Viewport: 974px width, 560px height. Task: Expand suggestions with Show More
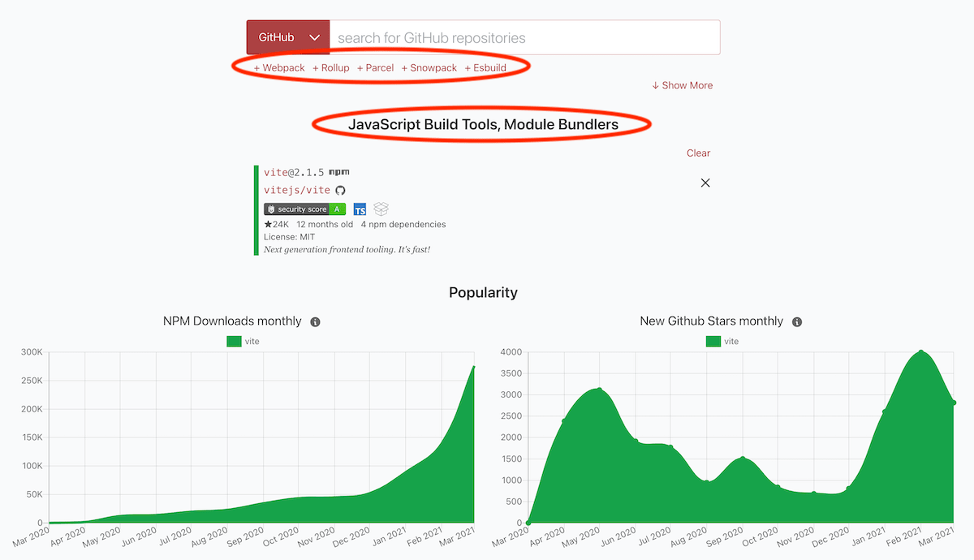682,85
